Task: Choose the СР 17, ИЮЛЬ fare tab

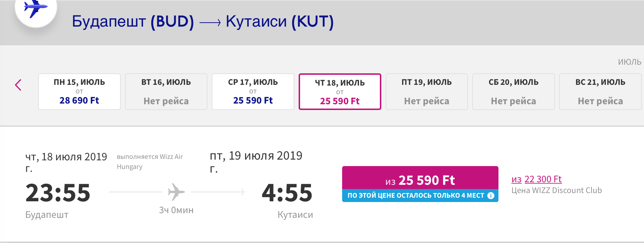Action: tap(253, 92)
